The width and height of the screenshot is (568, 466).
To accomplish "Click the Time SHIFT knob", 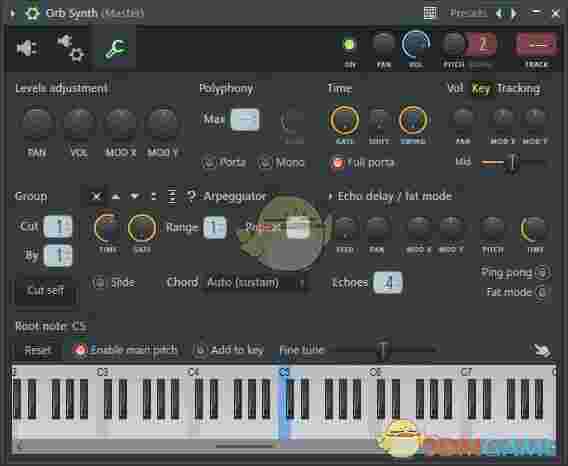I will pos(379,120).
